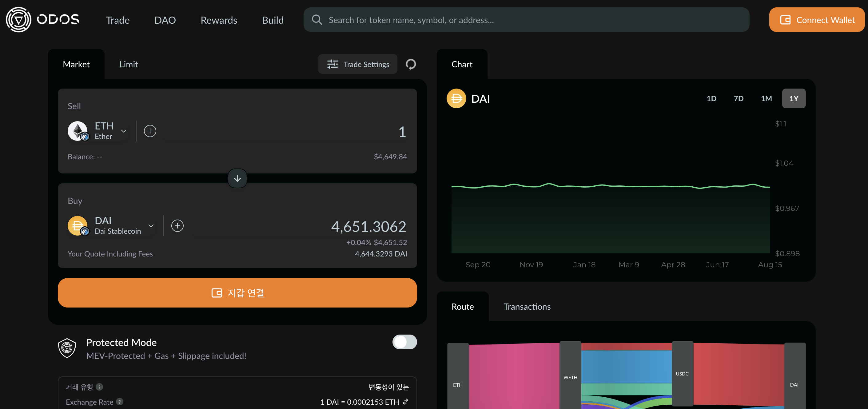
Task: Click the ODOS wordmark text
Action: 58,19
